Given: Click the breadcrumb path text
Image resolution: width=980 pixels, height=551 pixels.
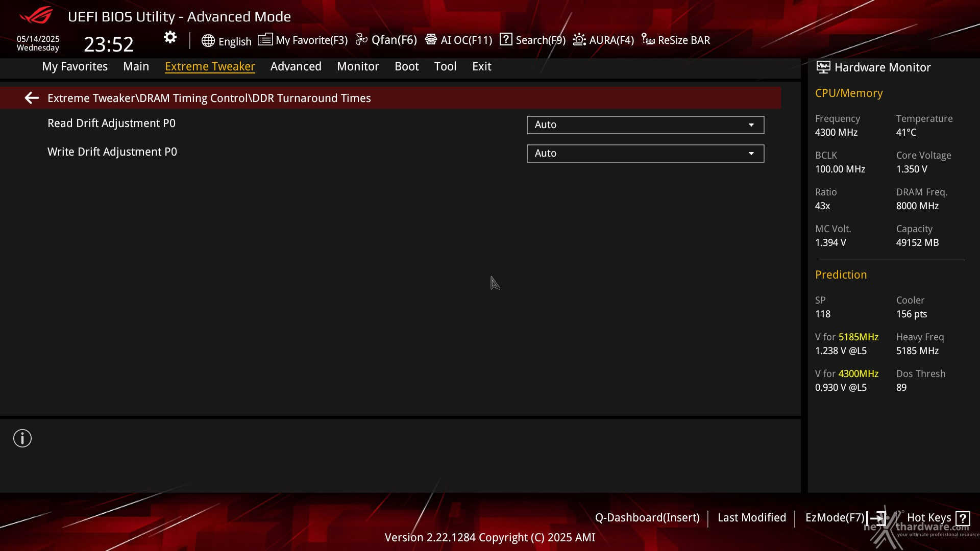Looking at the screenshot, I should [209, 98].
